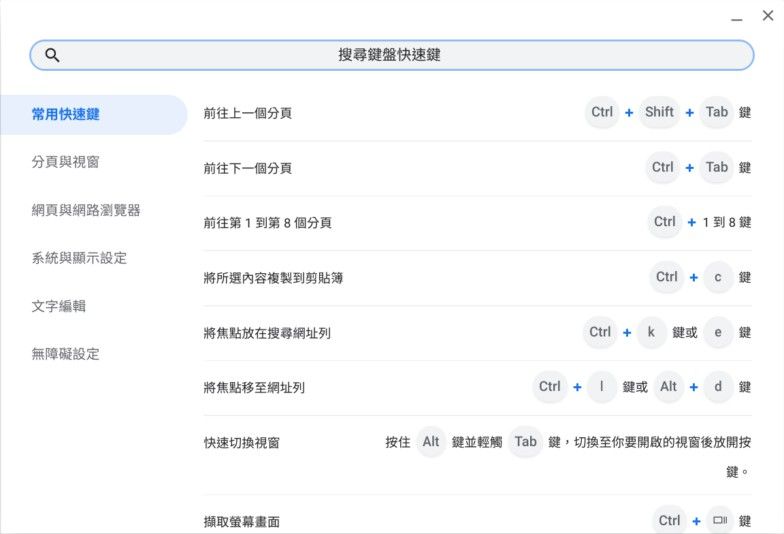The image size is (784, 534).
Task: Click the screenshot key icon in 擷取螢幕畫面 row
Action: coord(719,520)
